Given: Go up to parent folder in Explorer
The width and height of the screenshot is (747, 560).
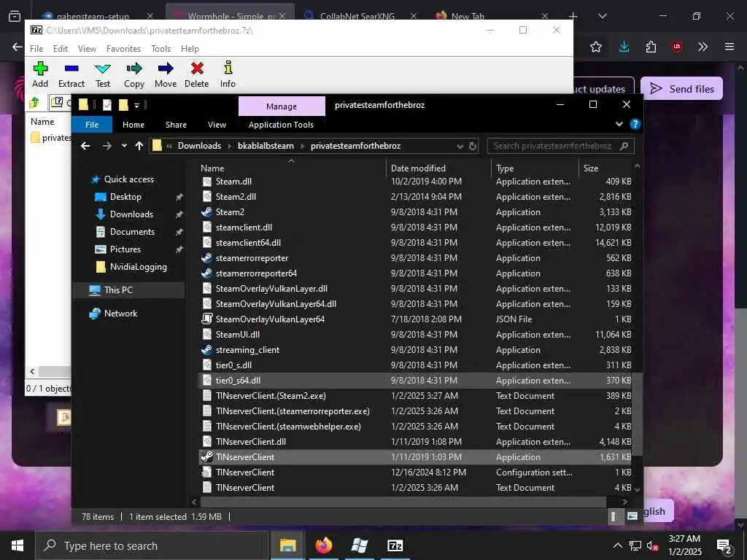Looking at the screenshot, I should [x=139, y=146].
